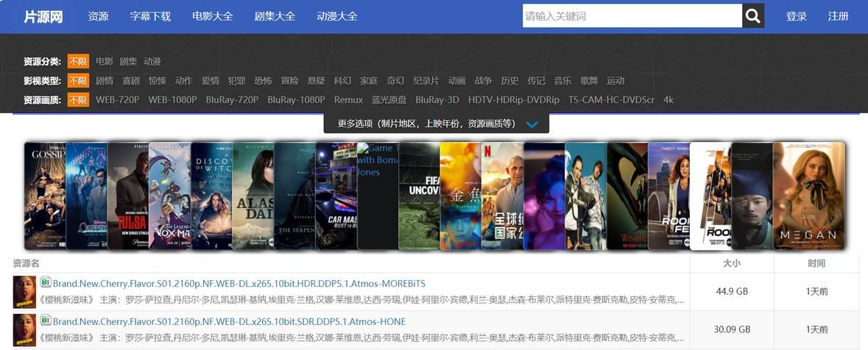Click the 44.9 GB size cell
The width and height of the screenshot is (868, 350).
[x=732, y=291]
